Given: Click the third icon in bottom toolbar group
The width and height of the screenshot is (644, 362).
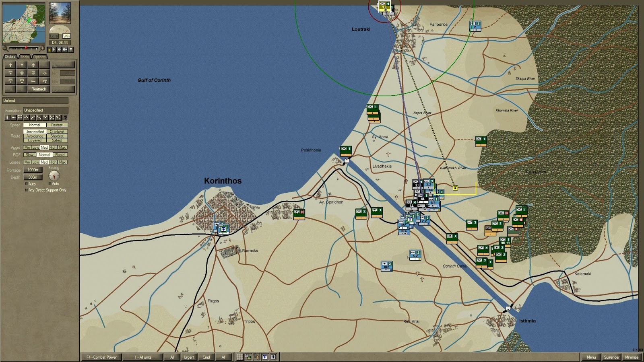Looking at the screenshot, I should coord(256,357).
